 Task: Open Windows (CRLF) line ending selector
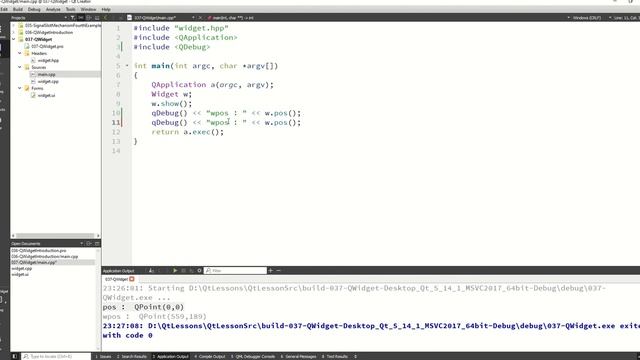[586, 18]
